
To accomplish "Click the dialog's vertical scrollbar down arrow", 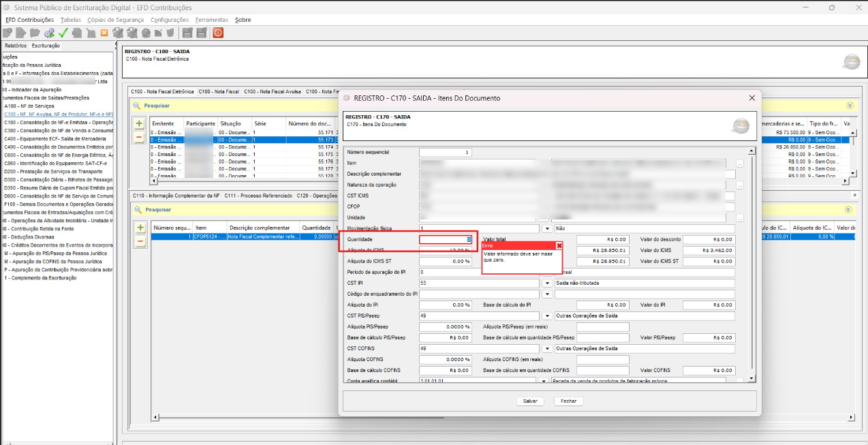I will click(x=751, y=378).
